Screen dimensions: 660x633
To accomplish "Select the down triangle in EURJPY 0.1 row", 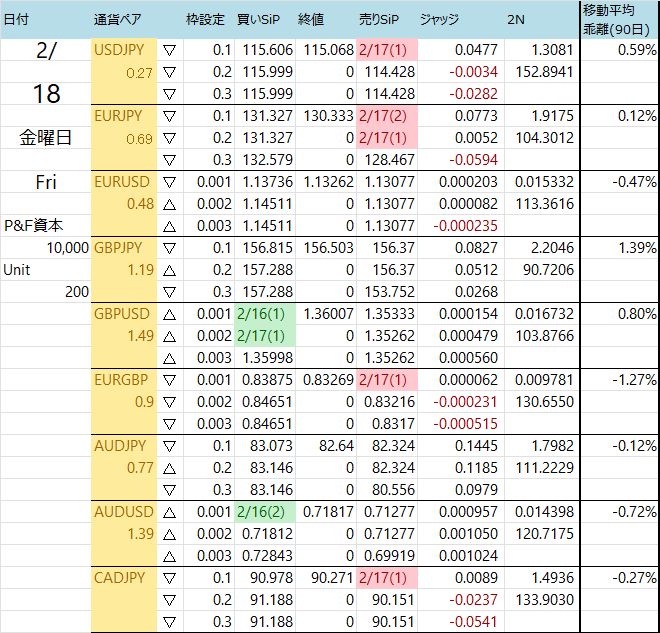I will coord(169,116).
